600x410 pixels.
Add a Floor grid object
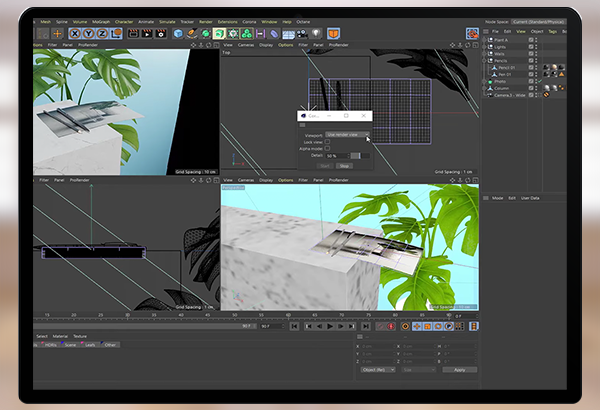[x=288, y=34]
